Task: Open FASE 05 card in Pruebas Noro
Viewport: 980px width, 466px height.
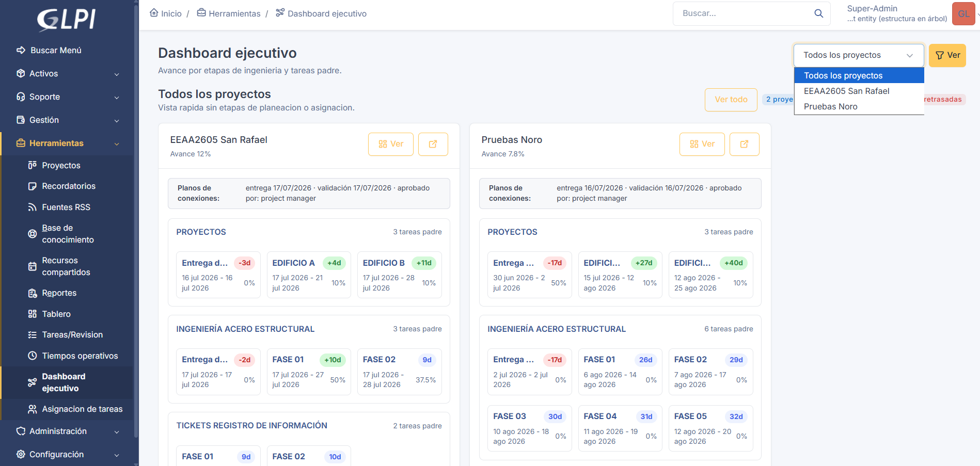Action: coord(710,428)
